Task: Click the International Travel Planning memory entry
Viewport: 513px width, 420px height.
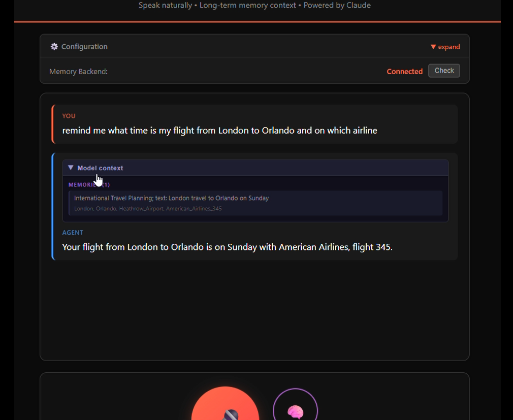Action: pyautogui.click(x=255, y=203)
